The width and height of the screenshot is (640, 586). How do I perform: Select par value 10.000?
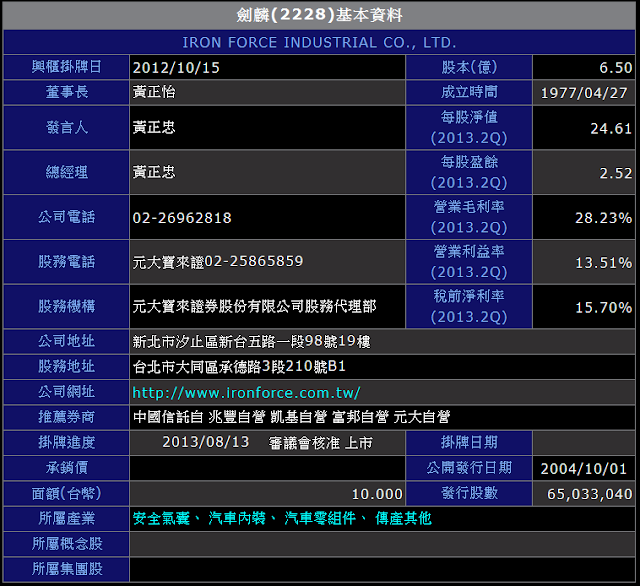377,495
